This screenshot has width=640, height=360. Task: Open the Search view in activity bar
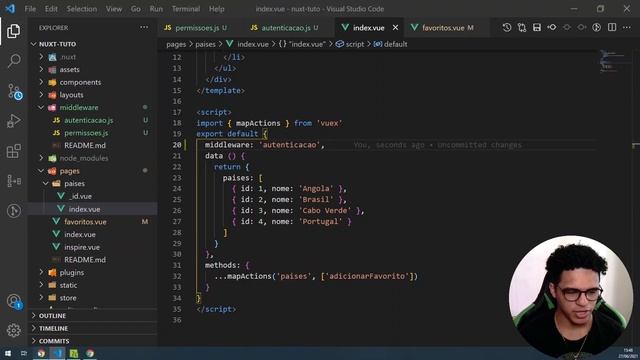pos(13,61)
